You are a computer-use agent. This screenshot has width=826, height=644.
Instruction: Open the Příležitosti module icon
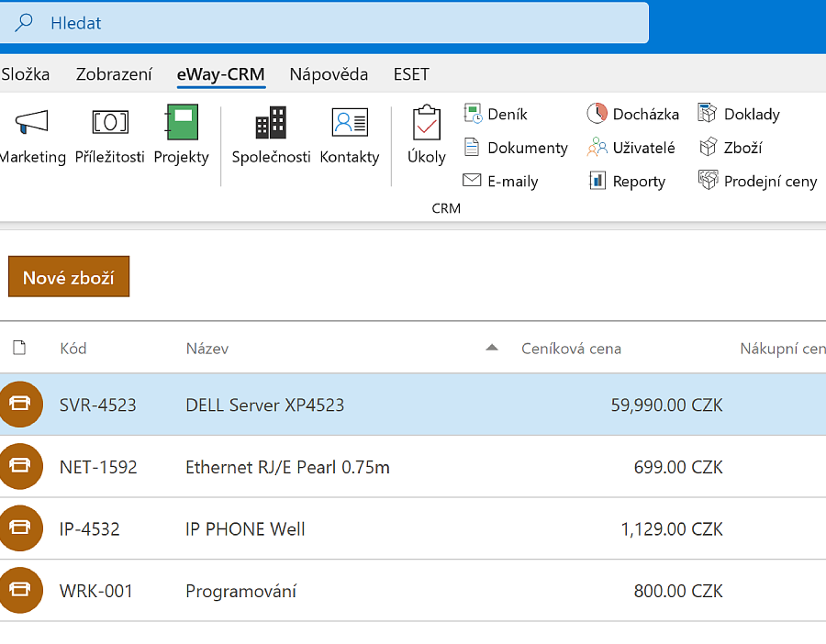[110, 122]
